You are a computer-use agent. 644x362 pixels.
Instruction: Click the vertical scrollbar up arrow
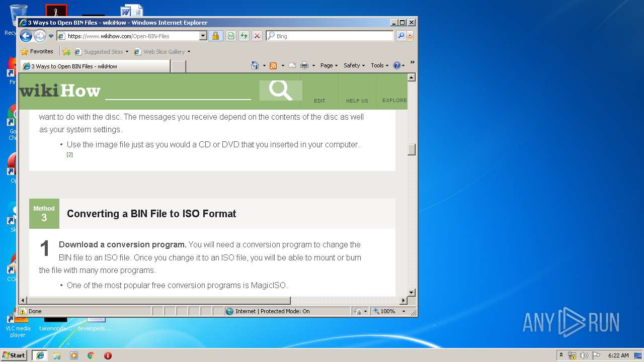pyautogui.click(x=412, y=77)
